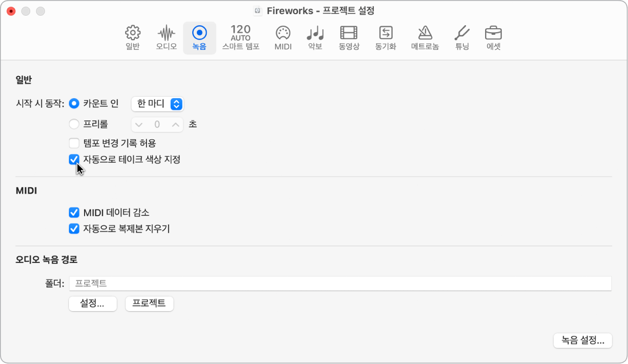Open the 에셋 briefcase icon
This screenshot has width=628, height=364.
pyautogui.click(x=493, y=38)
